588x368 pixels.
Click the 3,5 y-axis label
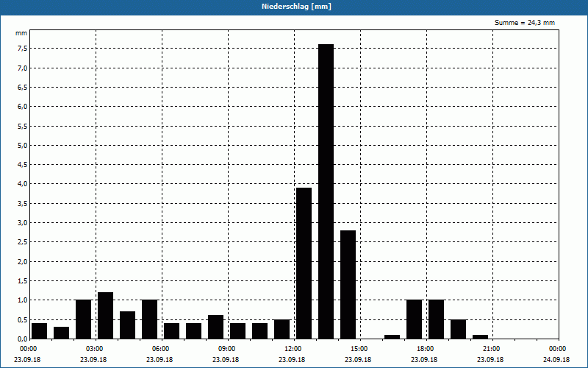(22, 204)
